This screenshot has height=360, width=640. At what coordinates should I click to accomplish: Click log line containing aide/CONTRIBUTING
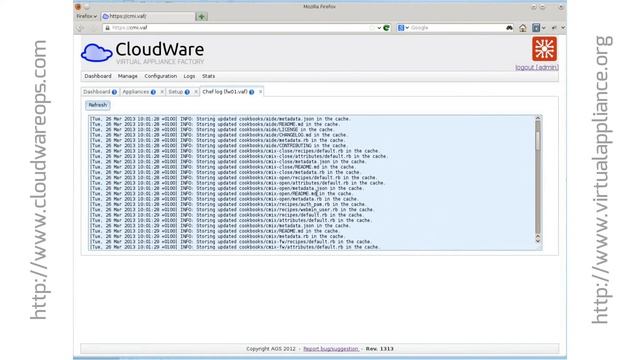click(218, 146)
